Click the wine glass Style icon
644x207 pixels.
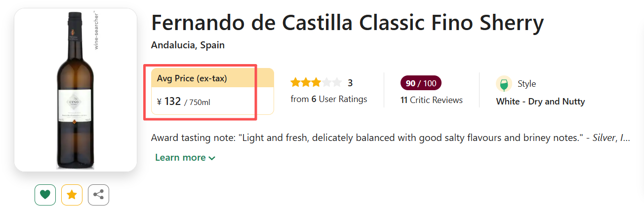[504, 84]
